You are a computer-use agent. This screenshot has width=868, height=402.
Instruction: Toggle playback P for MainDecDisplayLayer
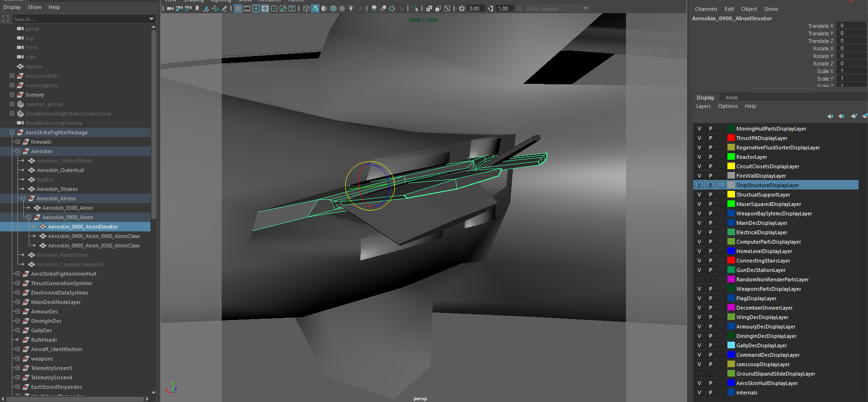[x=710, y=223]
